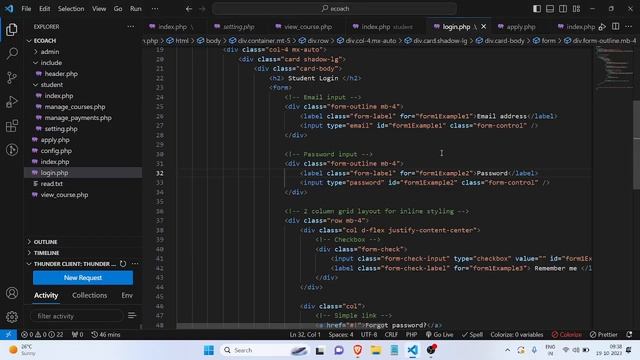Viewport: 640px width, 360px height.
Task: Open the View menu
Action: [99, 9]
